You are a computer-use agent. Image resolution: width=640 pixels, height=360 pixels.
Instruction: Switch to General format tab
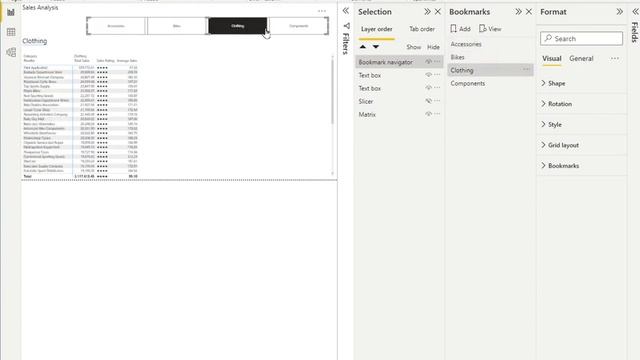coord(581,58)
